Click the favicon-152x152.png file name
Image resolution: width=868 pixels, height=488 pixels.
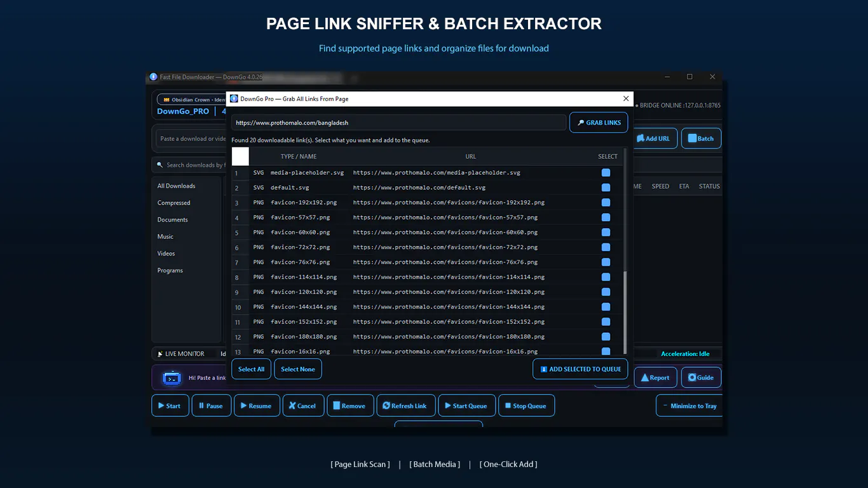point(304,322)
